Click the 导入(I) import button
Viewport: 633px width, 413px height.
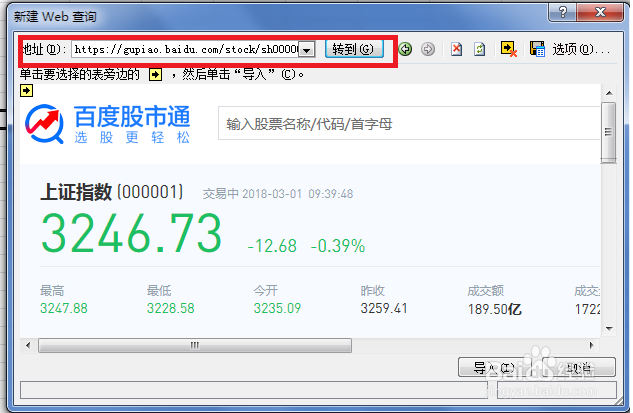(x=493, y=368)
